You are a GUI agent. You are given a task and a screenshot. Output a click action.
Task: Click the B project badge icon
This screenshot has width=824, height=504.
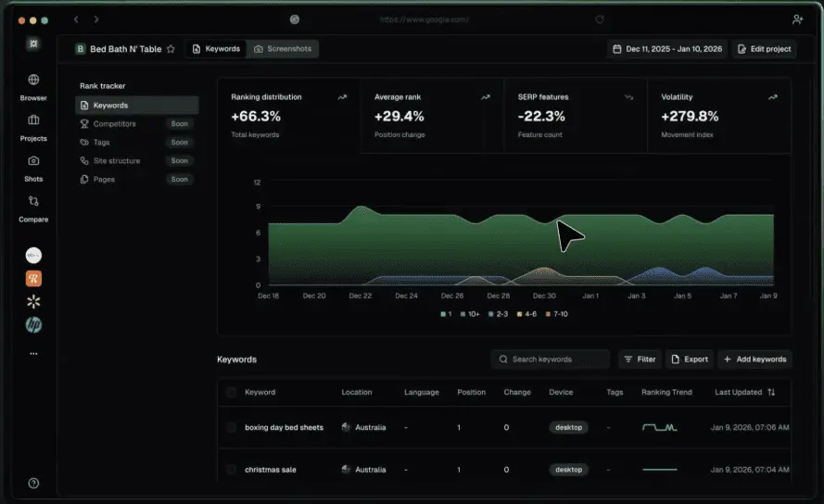tap(80, 49)
